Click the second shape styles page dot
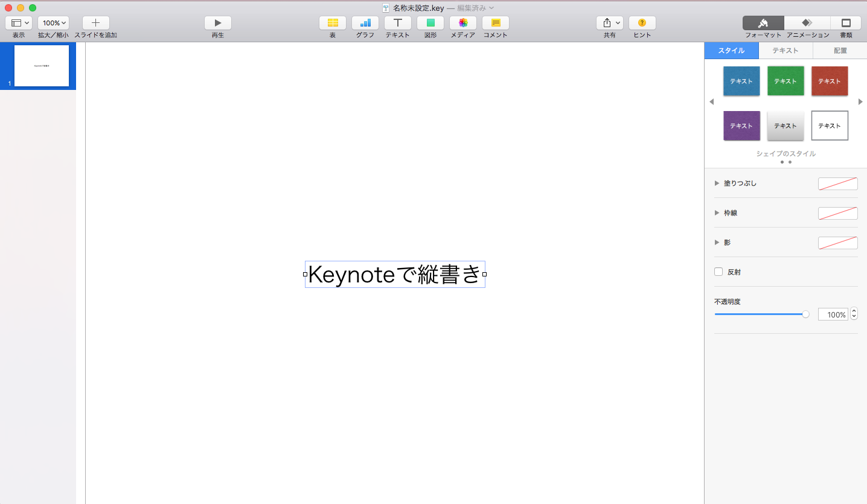Screen dimensions: 867x504 pos(790,162)
